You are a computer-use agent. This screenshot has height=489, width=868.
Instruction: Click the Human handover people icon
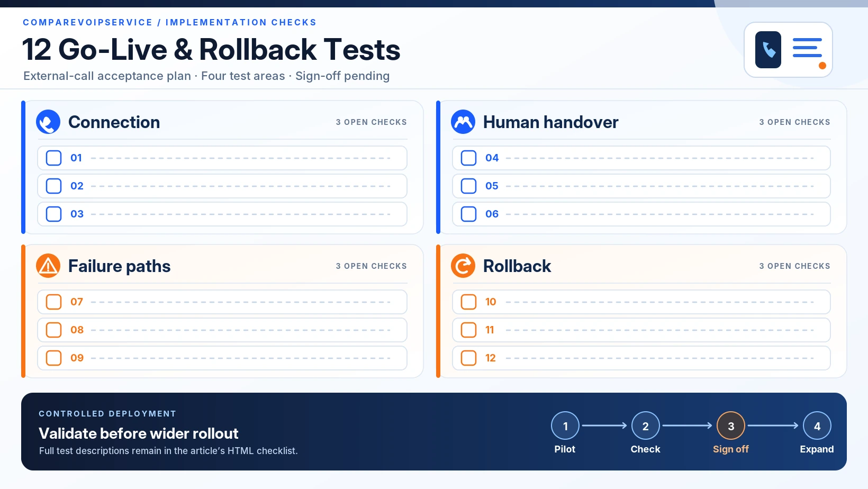[x=463, y=122]
